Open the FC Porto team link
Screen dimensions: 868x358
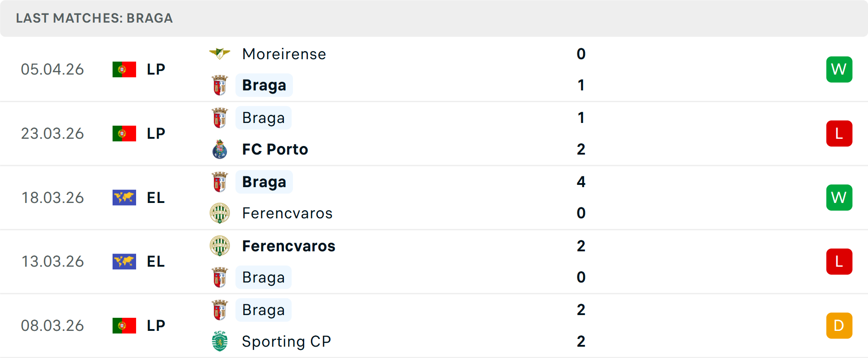pos(275,149)
